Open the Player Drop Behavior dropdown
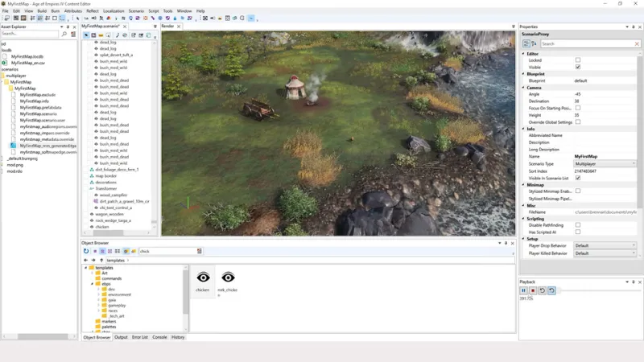The width and height of the screenshot is (644, 362). coord(605,245)
